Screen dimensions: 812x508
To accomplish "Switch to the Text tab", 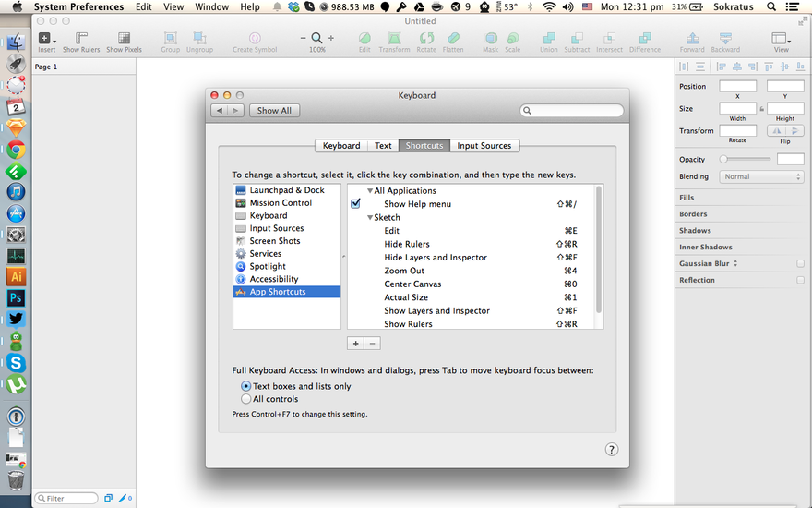I will (x=383, y=146).
